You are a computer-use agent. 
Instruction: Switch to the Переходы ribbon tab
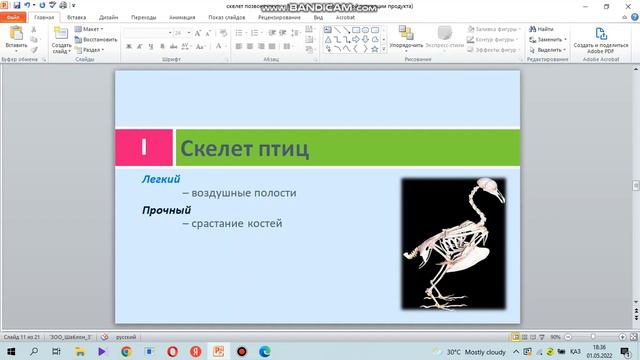[x=143, y=17]
